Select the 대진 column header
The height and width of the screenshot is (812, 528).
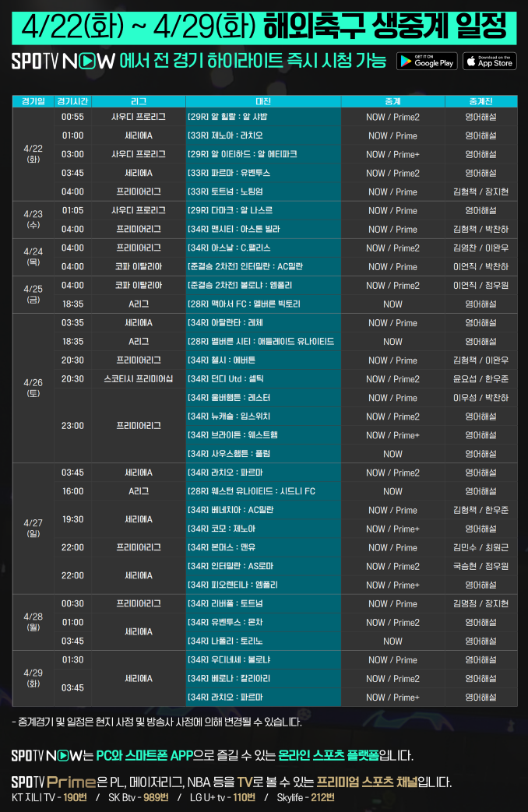(262, 101)
